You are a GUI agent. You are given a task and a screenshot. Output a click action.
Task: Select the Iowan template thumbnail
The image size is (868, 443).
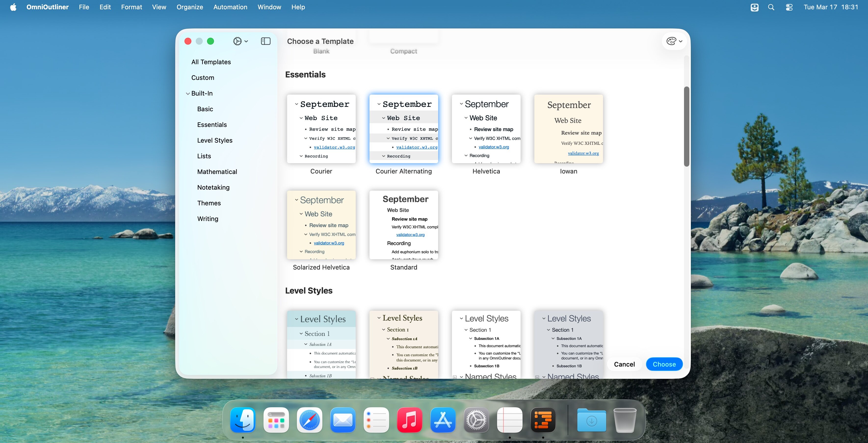(568, 129)
